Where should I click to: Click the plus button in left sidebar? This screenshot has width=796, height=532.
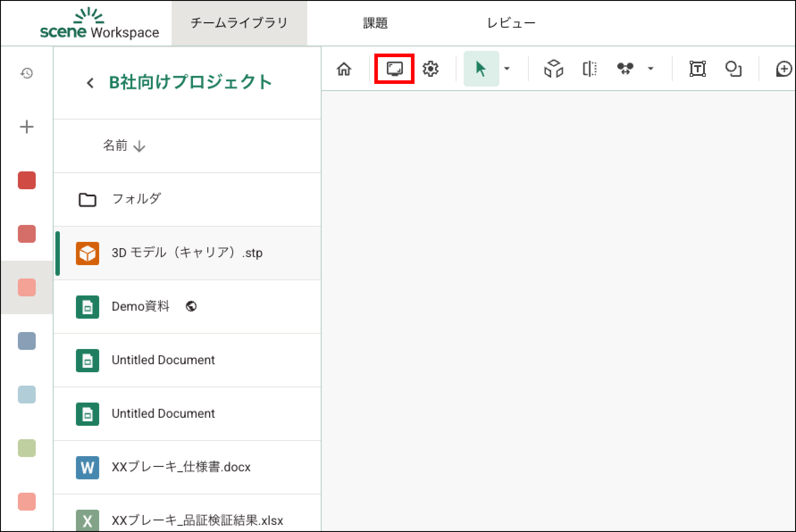pyautogui.click(x=27, y=127)
